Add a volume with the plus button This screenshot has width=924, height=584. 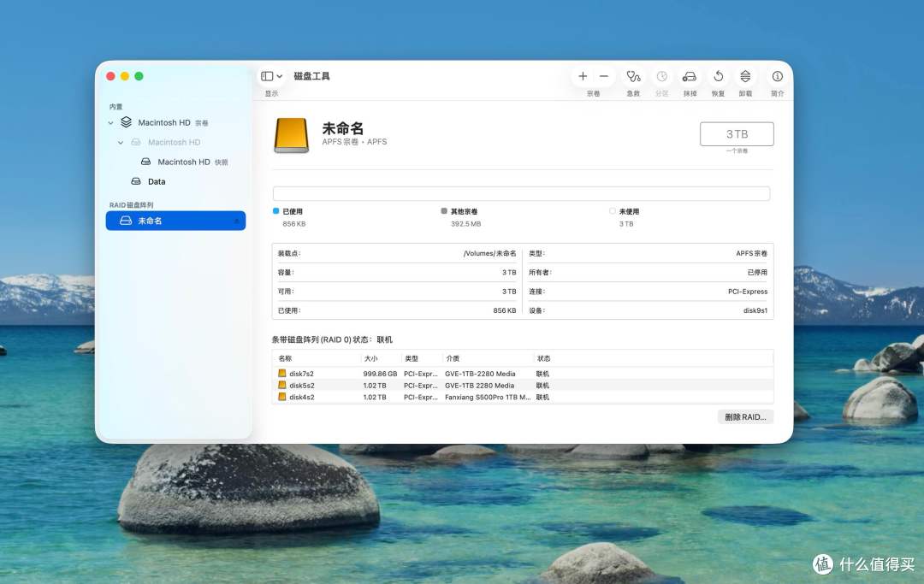pos(583,76)
